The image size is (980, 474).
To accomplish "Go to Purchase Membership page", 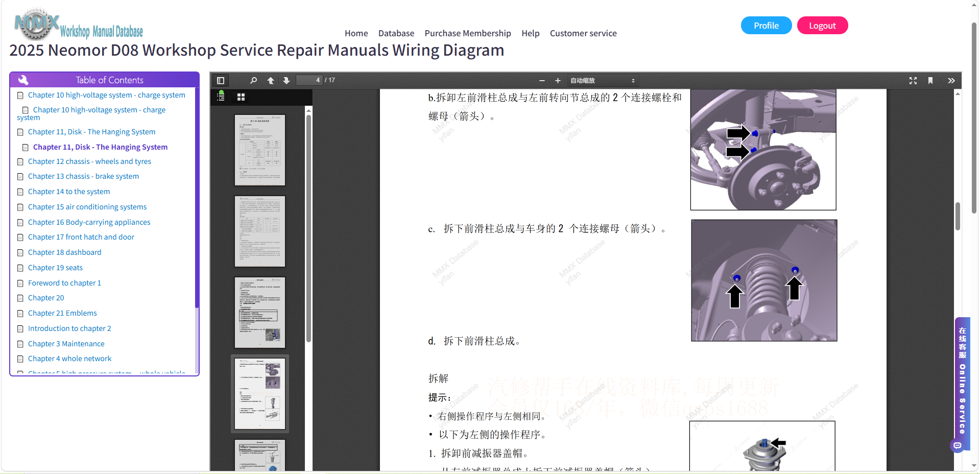I will (x=468, y=33).
